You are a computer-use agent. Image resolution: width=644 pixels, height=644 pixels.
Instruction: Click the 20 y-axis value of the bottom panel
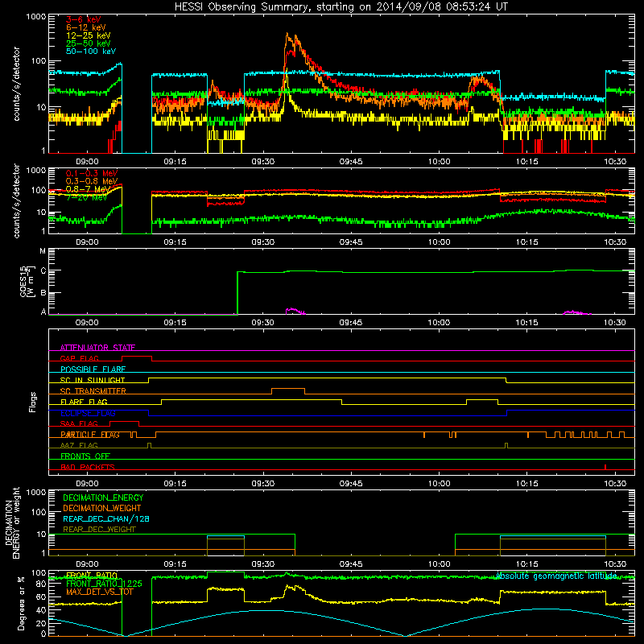pyautogui.click(x=41, y=623)
